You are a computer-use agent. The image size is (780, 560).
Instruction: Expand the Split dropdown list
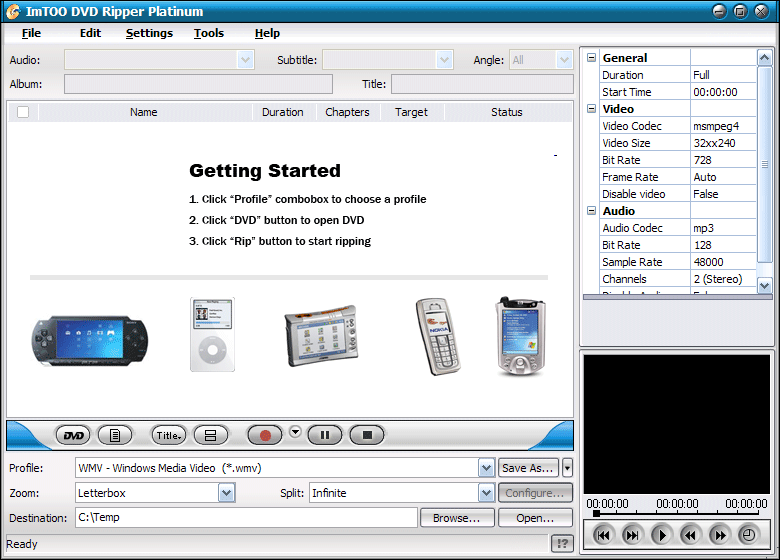coord(486,493)
